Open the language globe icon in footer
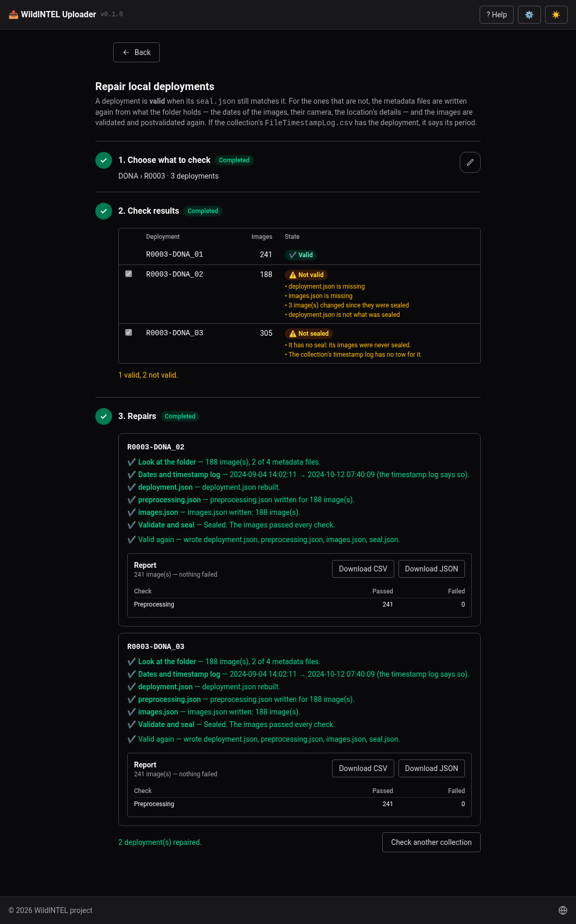 (x=563, y=910)
